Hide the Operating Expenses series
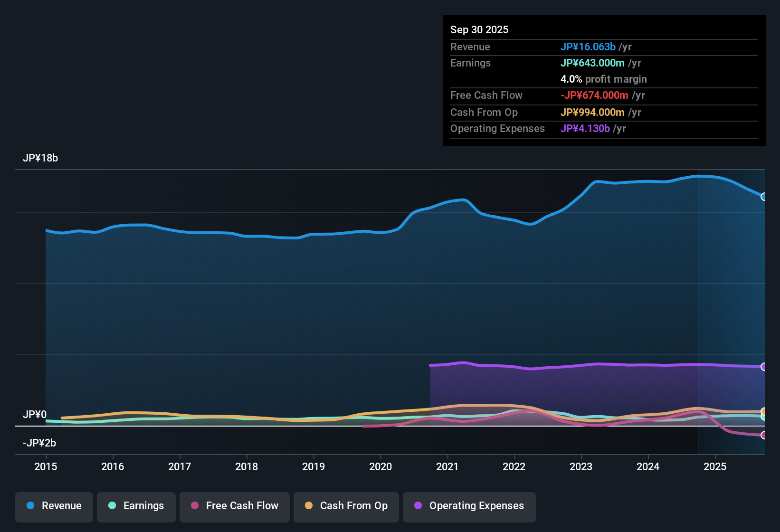 click(469, 506)
